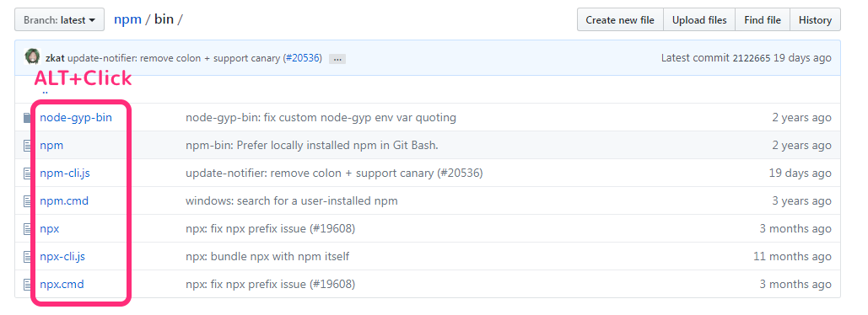Open commit 'node-gyp-bin: fix custom node-gyp env var quoting'

[321, 118]
